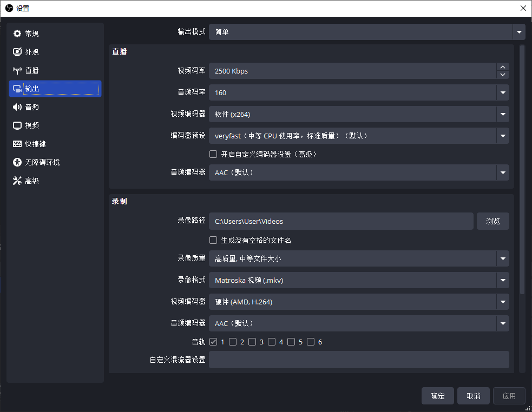Open the 输出模式 output mode dropdown
Viewport: 532px width, 412px height.
[518, 31]
